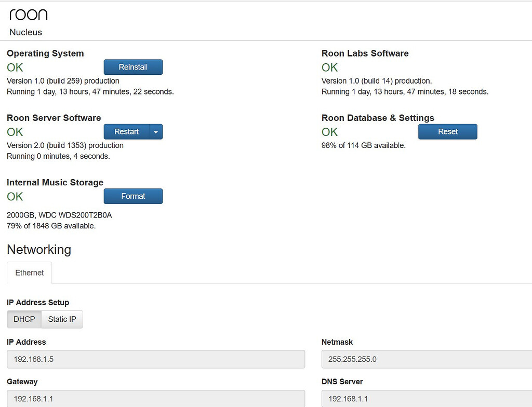Reset the Roon Database & Settings
The image size is (532, 407).
(x=447, y=131)
